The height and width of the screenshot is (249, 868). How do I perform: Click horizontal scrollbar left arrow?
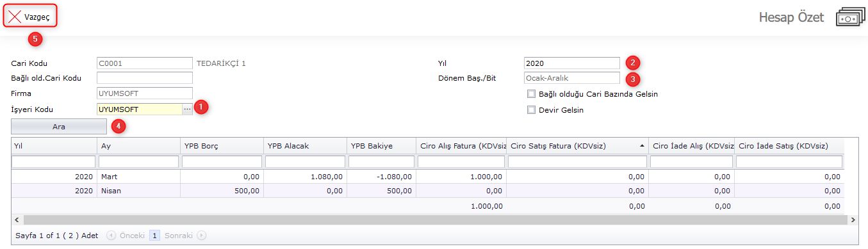16,220
